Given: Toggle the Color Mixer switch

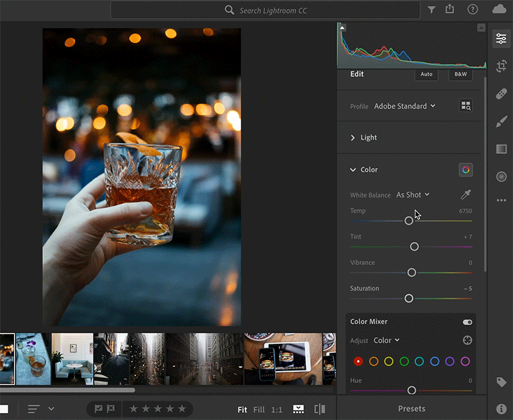Looking at the screenshot, I should (x=467, y=322).
